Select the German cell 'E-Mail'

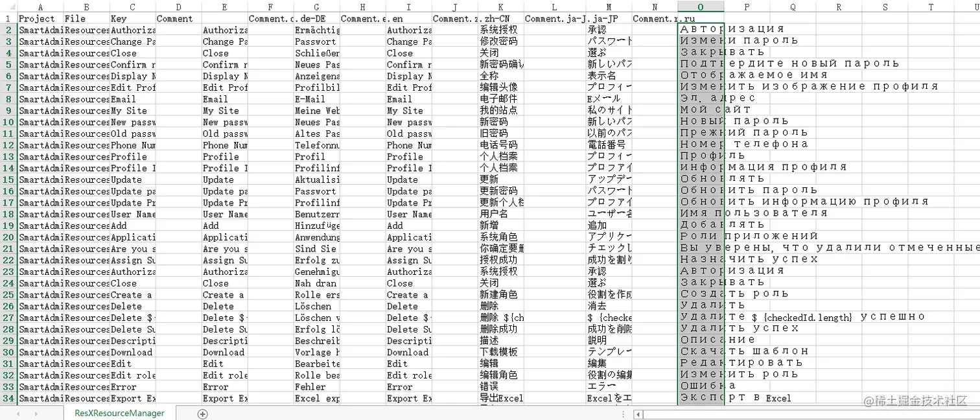coord(316,99)
